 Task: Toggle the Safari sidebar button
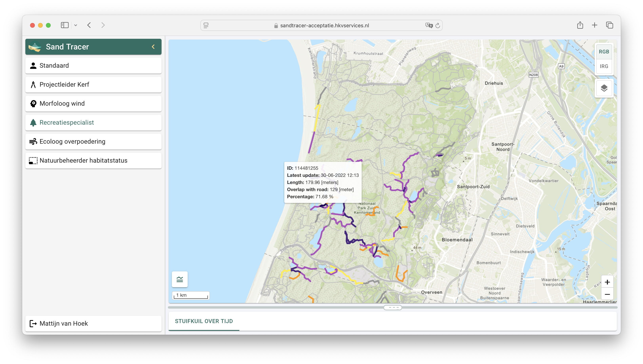click(x=65, y=25)
